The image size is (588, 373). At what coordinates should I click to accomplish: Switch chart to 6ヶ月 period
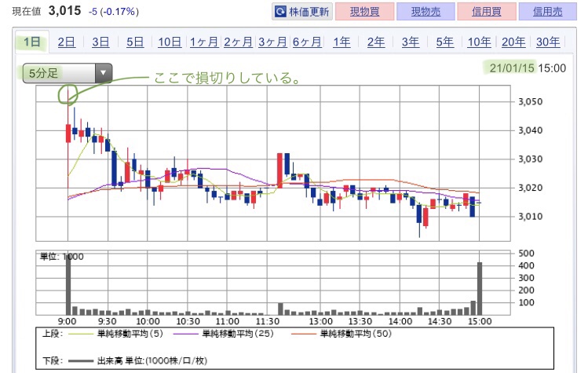point(307,42)
